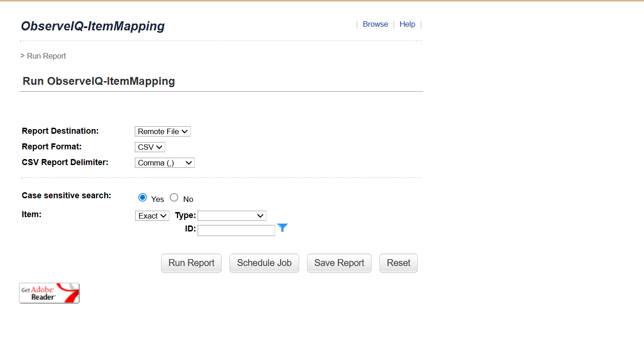Click the Schedule Job button
Screen dimensions: 644x349
[x=264, y=263]
